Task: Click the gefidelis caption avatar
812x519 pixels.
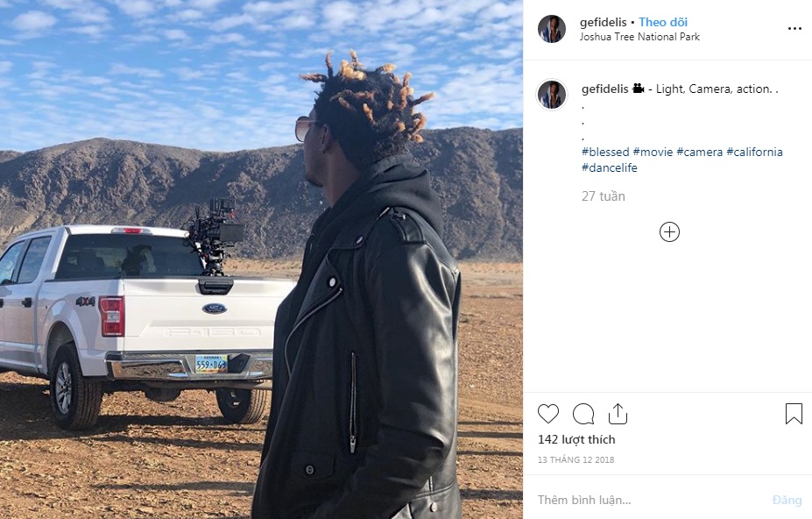Action: pyautogui.click(x=552, y=95)
